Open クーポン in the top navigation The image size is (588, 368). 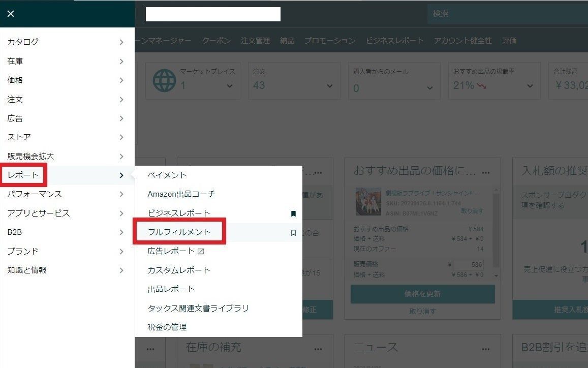click(216, 41)
